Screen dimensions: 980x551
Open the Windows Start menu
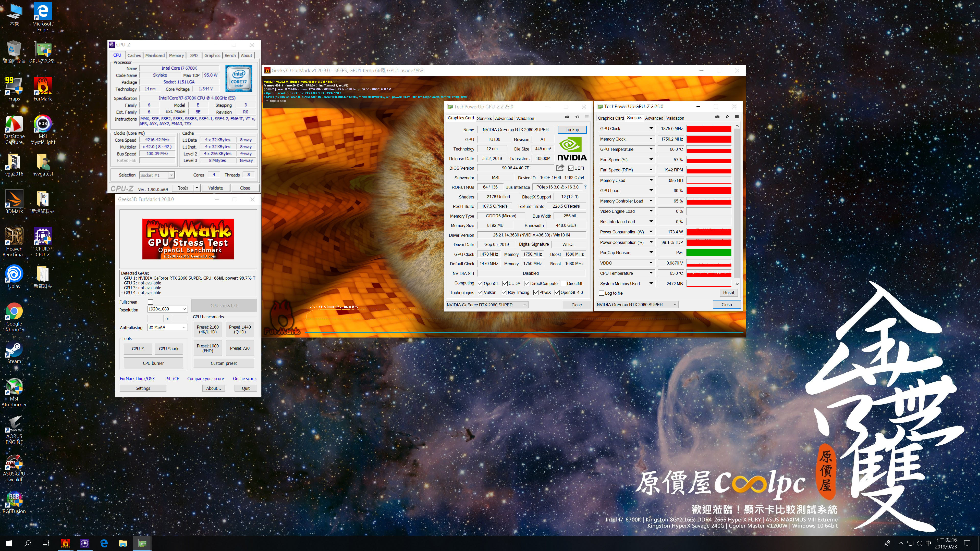click(9, 543)
